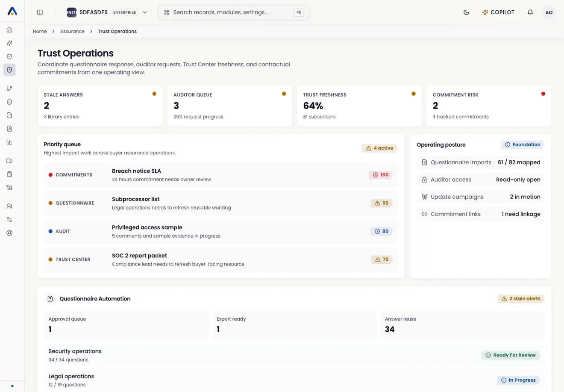Open the Legal operations questionnaire row
The width and height of the screenshot is (564, 392).
(294, 380)
